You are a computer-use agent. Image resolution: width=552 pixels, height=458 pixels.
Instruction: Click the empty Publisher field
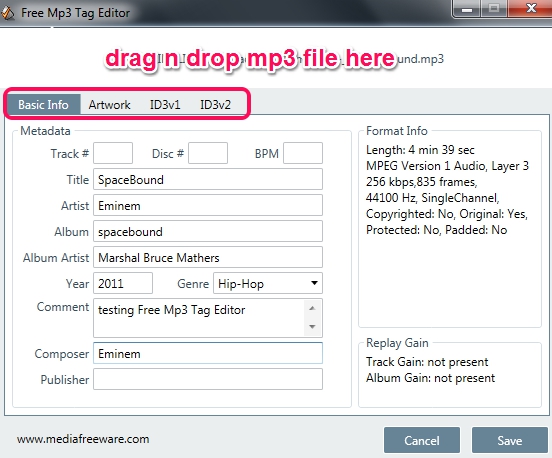pos(208,379)
